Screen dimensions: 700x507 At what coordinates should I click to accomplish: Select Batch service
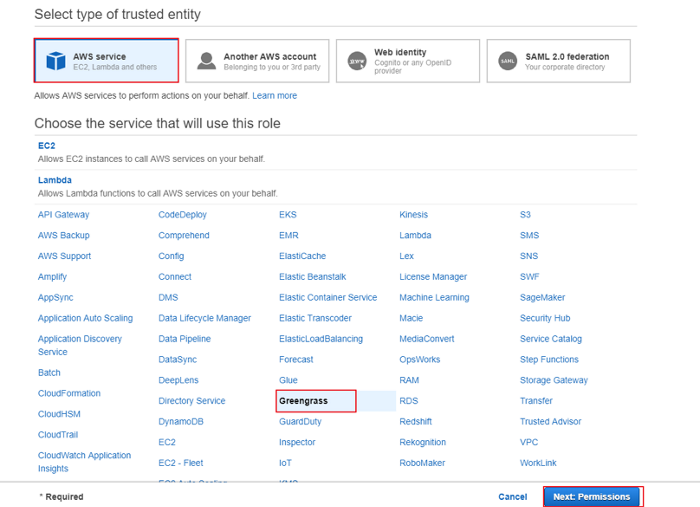coord(49,373)
